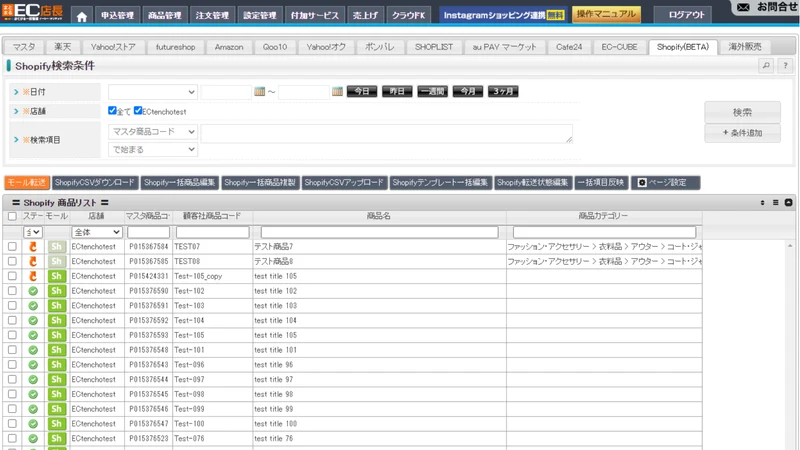The height and width of the screenshot is (450, 800).
Task: Open the 操作マニュアル link
Action: click(x=606, y=14)
